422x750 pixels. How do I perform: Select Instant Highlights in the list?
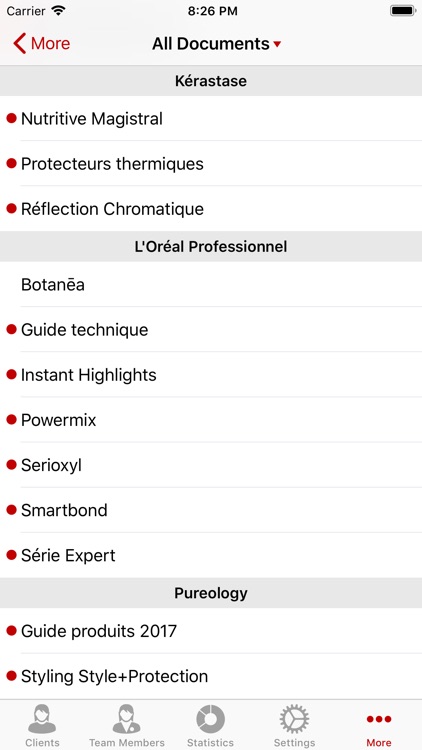pos(211,375)
